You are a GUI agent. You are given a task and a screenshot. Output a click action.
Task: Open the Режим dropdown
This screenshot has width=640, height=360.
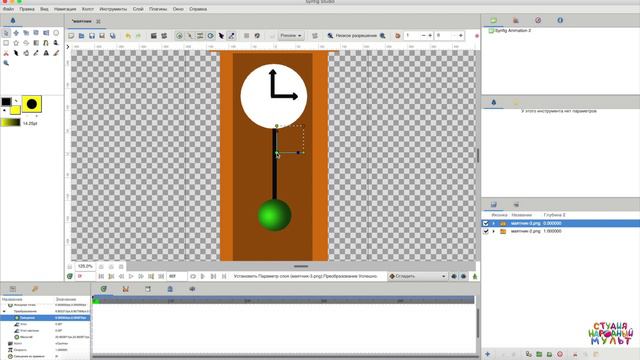291,36
